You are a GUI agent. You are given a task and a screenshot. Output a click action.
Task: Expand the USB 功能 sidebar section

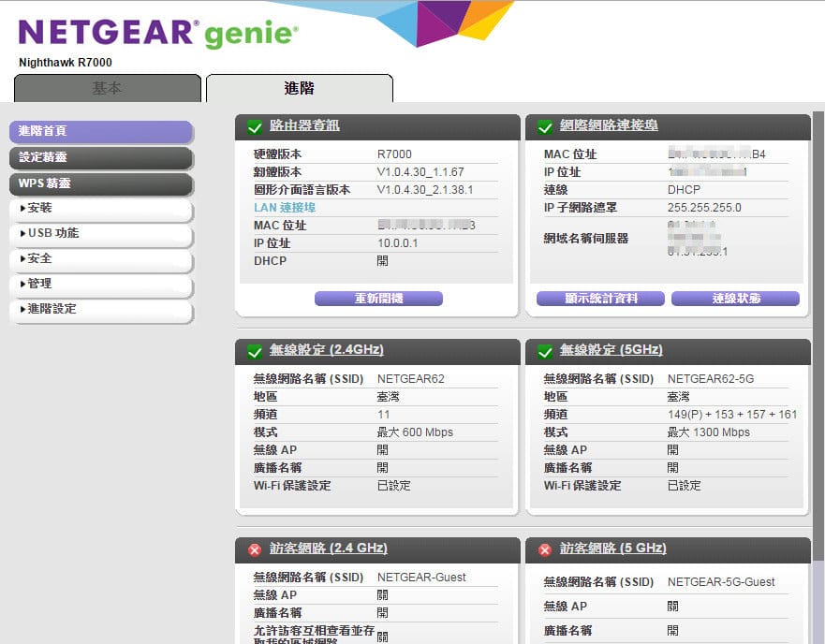pyautogui.click(x=101, y=234)
